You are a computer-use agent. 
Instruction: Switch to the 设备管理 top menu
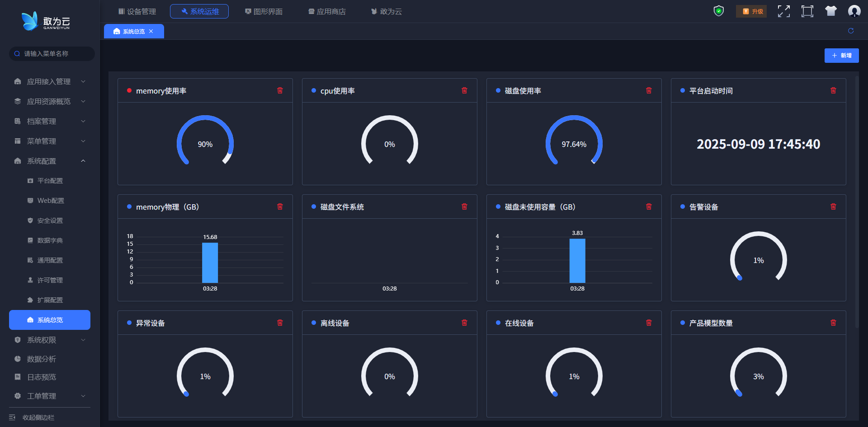click(x=137, y=11)
